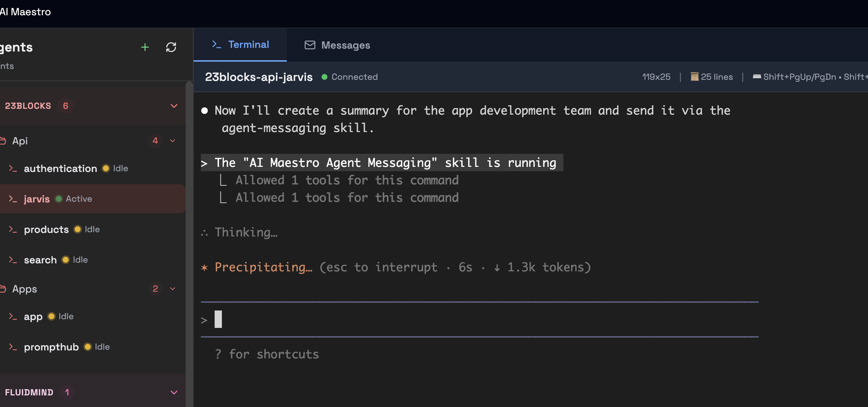Collapse the Api folder chevron
868x407 pixels.
pyautogui.click(x=173, y=141)
